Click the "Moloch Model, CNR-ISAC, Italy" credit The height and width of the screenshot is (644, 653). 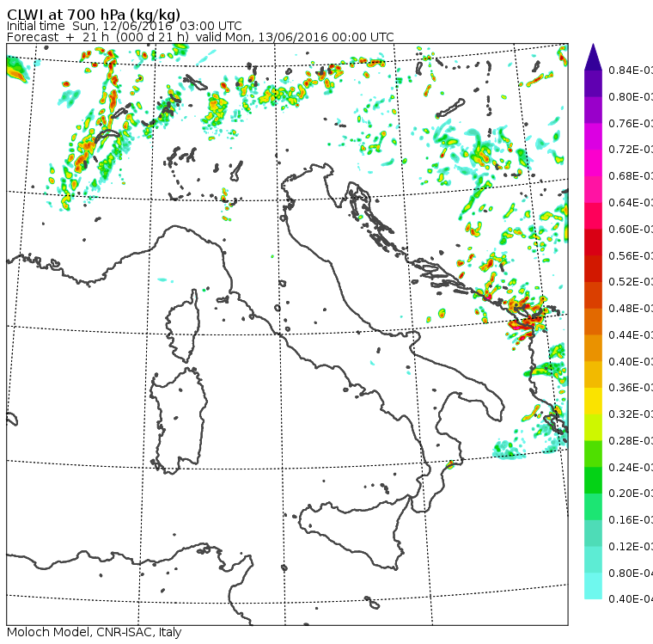coord(95,632)
